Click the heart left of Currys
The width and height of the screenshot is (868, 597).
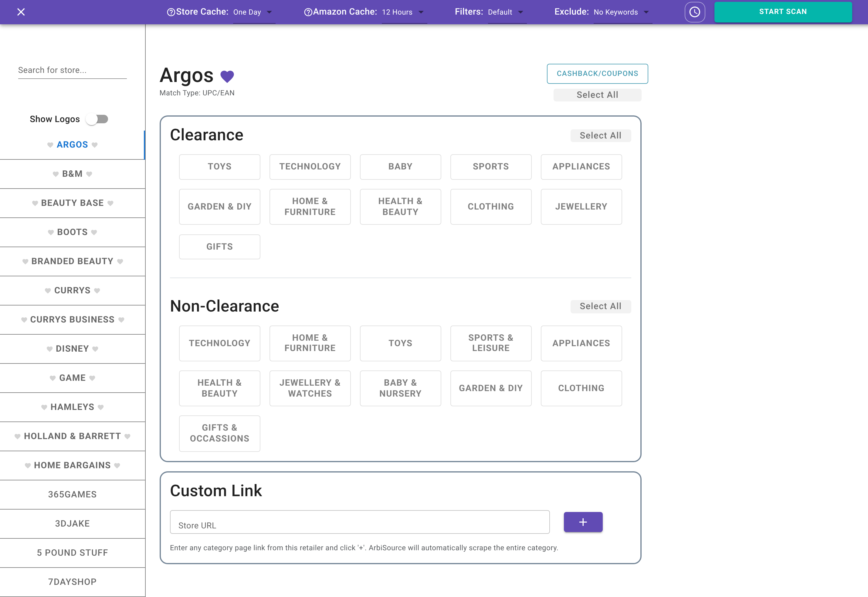[x=48, y=291]
